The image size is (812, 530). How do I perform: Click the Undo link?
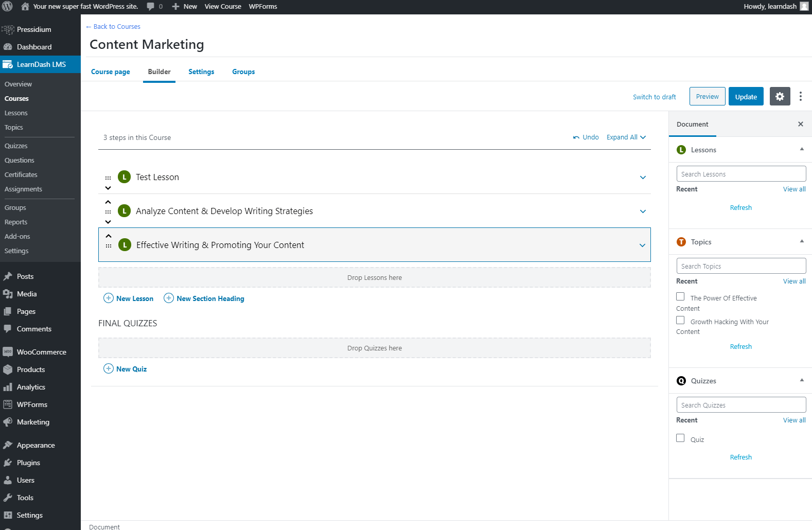tap(586, 137)
